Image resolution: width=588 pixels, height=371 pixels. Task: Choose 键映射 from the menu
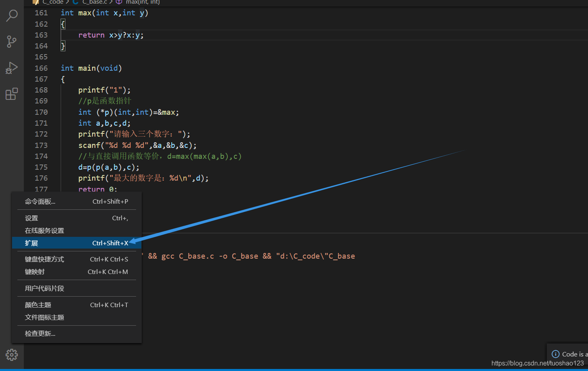point(77,272)
